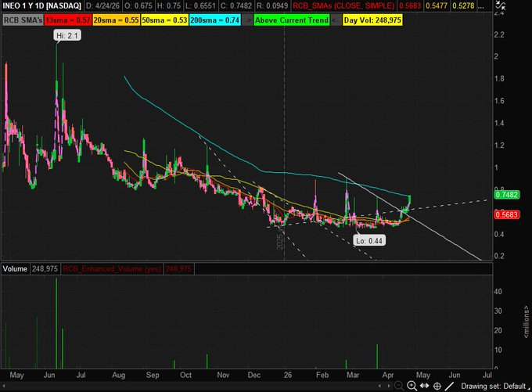Screen dimensions: 532x392
Task: Click the tallest June volume bar
Action: tap(56, 323)
